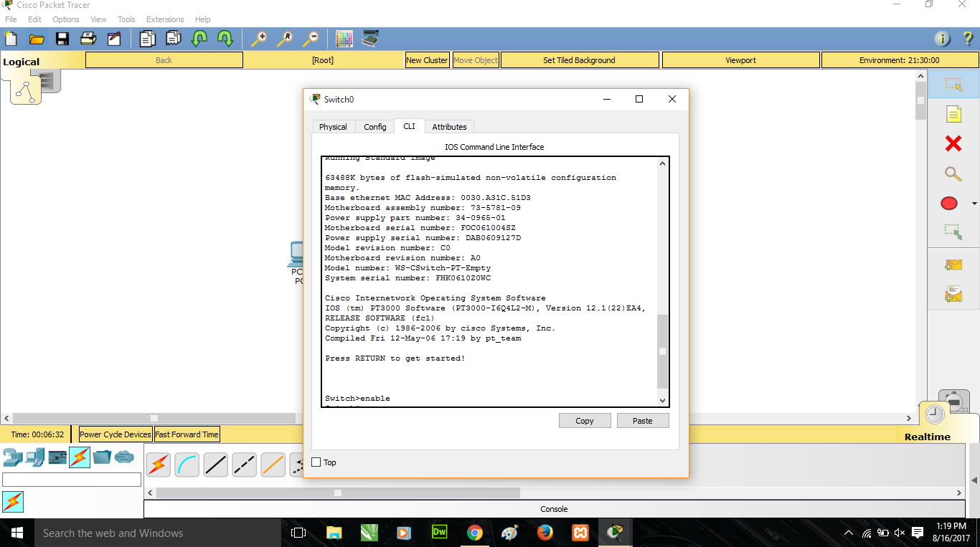This screenshot has width=980, height=547.
Task: Copy CLI output using the Copy button
Action: click(x=585, y=420)
